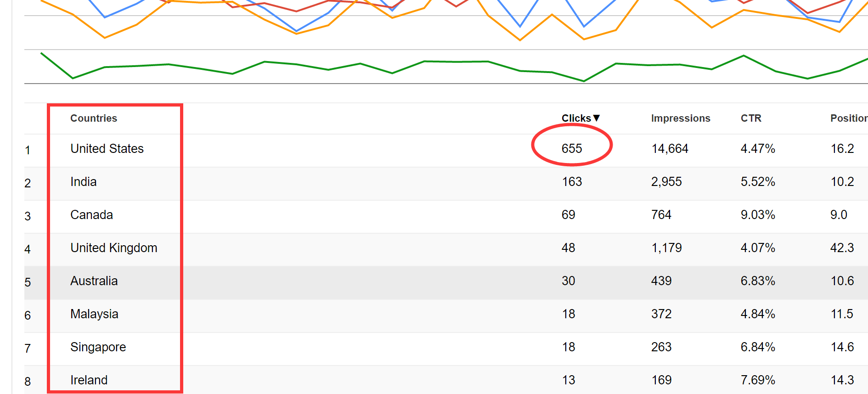
Task: Click India's 5.52% CTR cell
Action: (x=758, y=182)
